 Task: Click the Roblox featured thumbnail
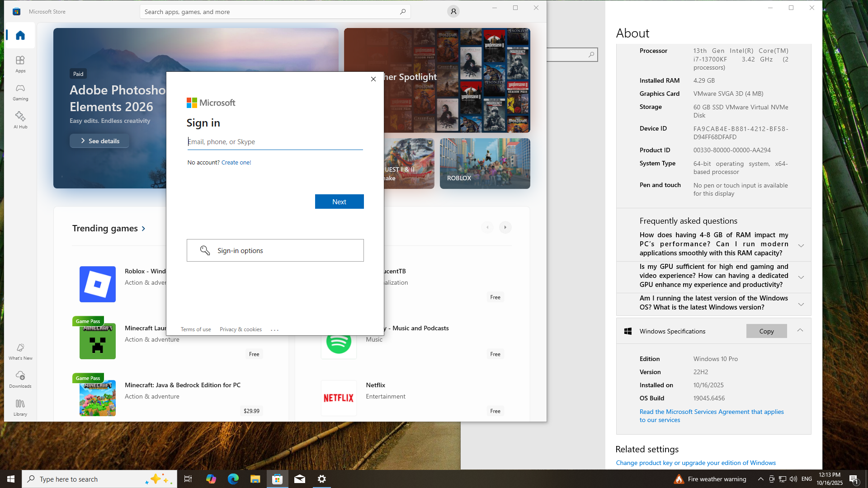point(485,164)
